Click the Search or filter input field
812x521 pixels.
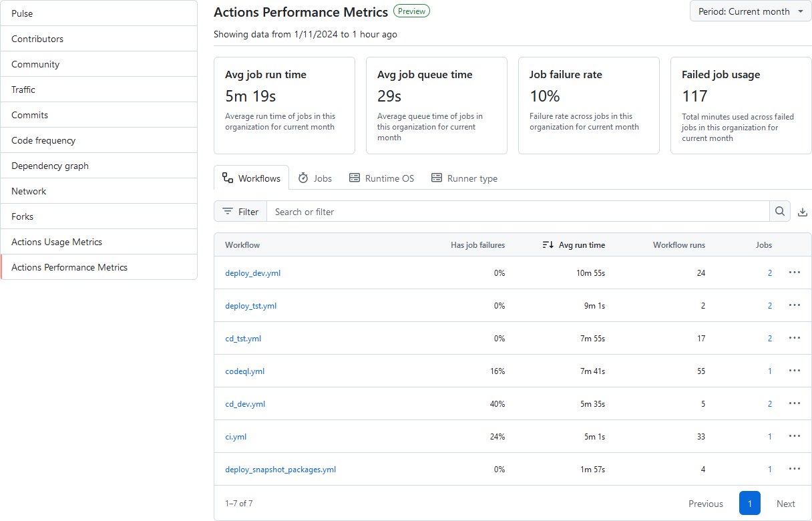click(518, 212)
